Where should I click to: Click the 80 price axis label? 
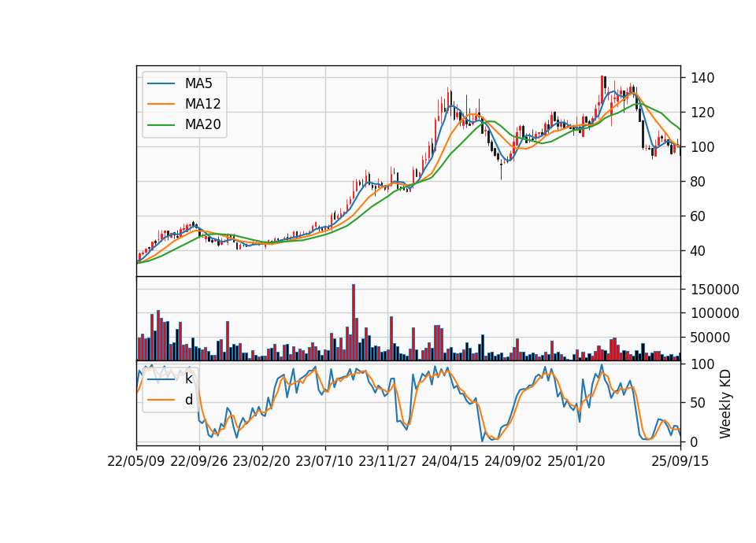(x=699, y=182)
